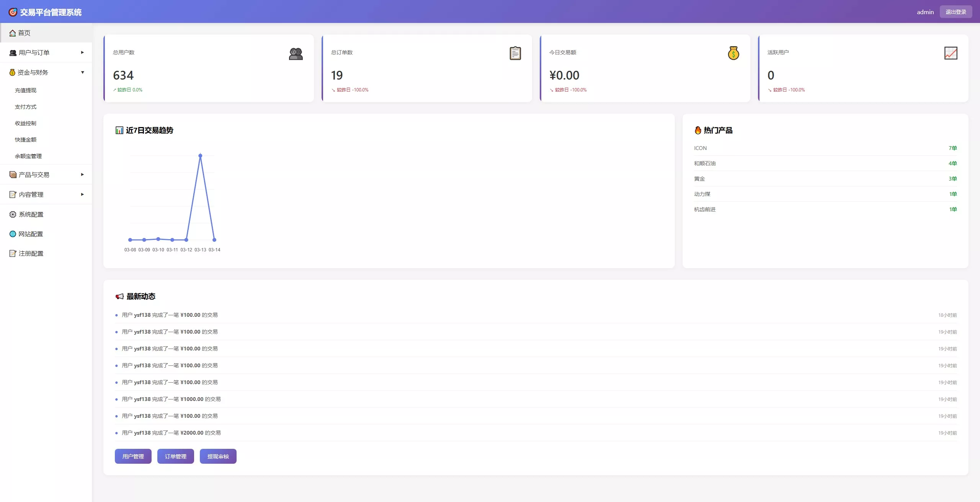Viewport: 980px width, 502px height.
Task: Click the globe icon beside 网站配置
Action: [x=13, y=234]
